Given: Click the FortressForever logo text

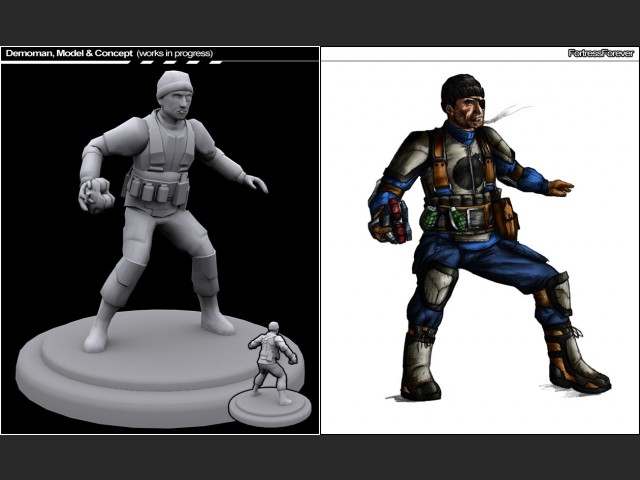Looking at the screenshot, I should [601, 53].
